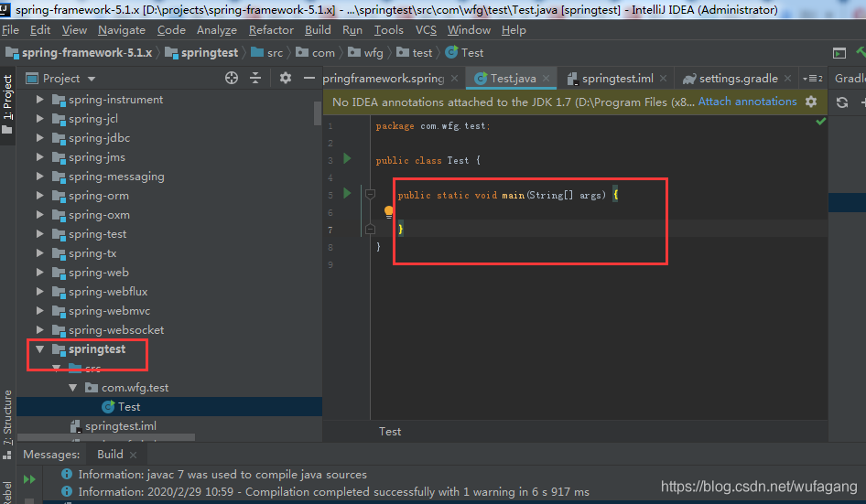Expand the spring-jdbc module

click(39, 137)
